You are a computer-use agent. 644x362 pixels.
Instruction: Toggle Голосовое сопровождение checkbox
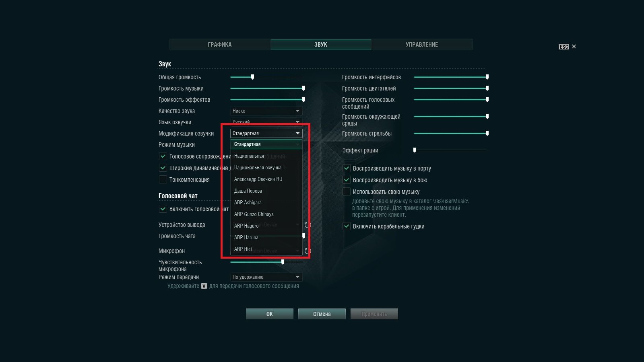(163, 156)
